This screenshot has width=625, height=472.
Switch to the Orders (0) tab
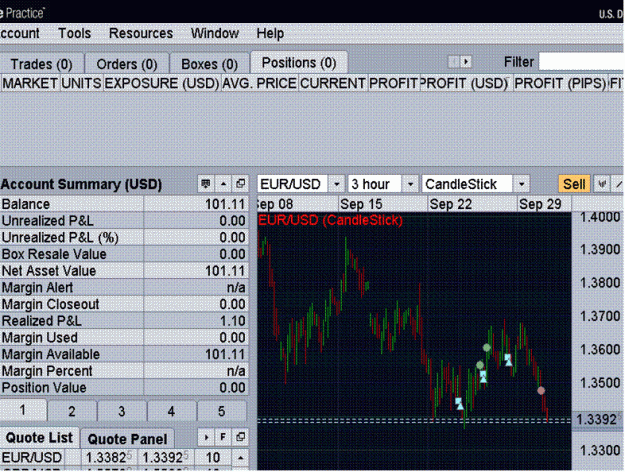127,64
